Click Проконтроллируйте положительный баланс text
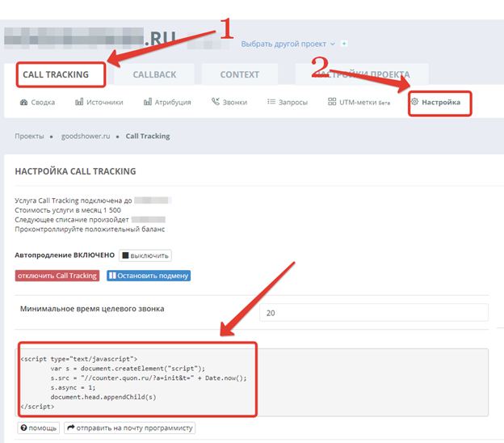Viewport: 504px width, 443px height. coord(90,230)
